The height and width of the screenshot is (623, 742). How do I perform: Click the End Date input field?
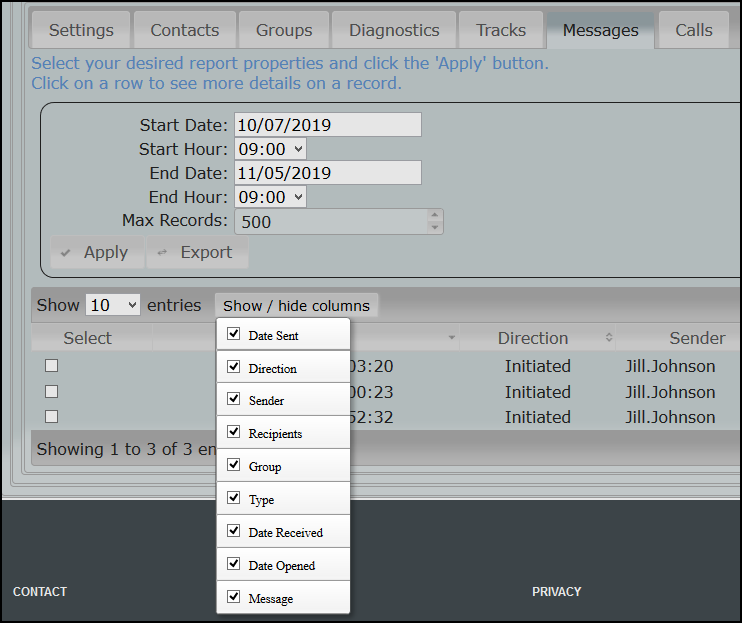327,173
